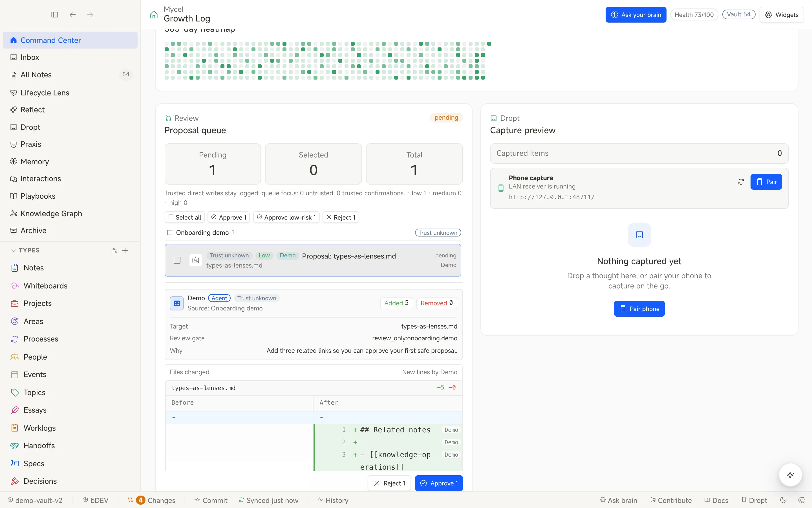Open Dropt in sidebar
This screenshot has width=812, height=508.
70,127
